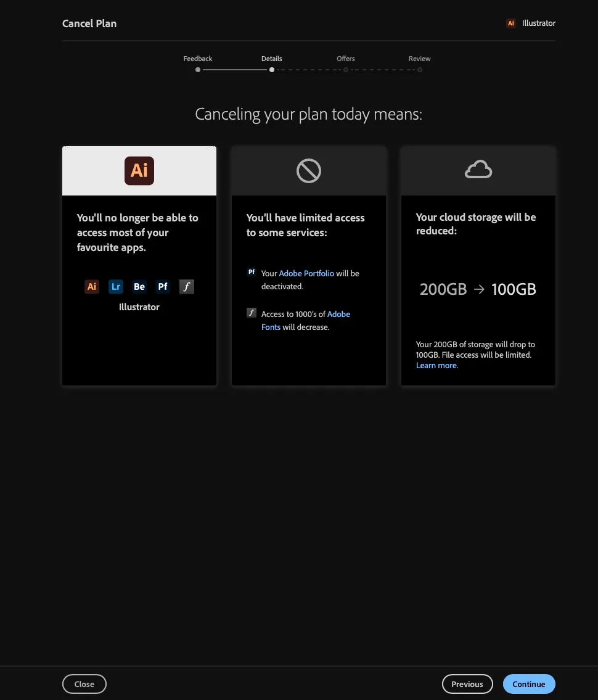Click 'You'll no longer be able' heading
598x700 pixels.
pyautogui.click(x=137, y=233)
